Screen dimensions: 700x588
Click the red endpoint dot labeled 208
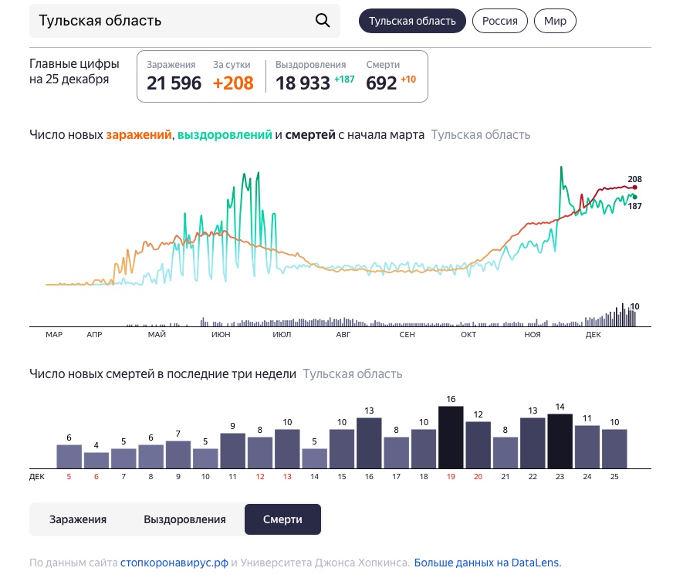click(634, 187)
